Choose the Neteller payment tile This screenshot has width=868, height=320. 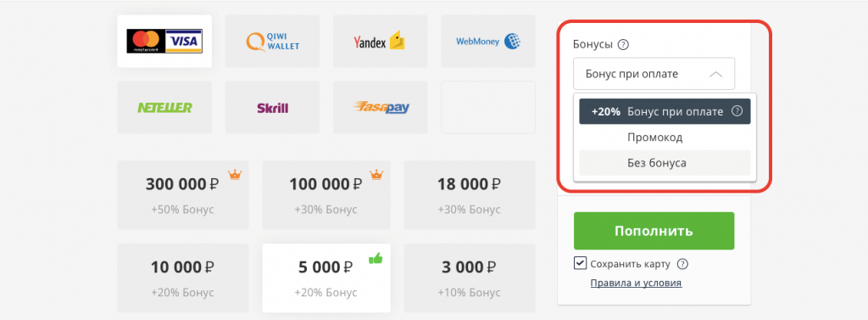(x=164, y=107)
